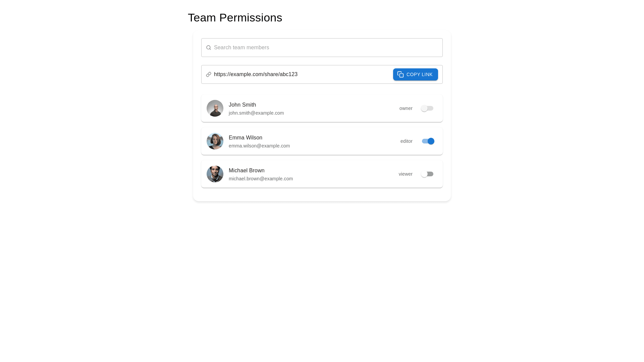Click michael.brown@example.com email address

coord(261,179)
